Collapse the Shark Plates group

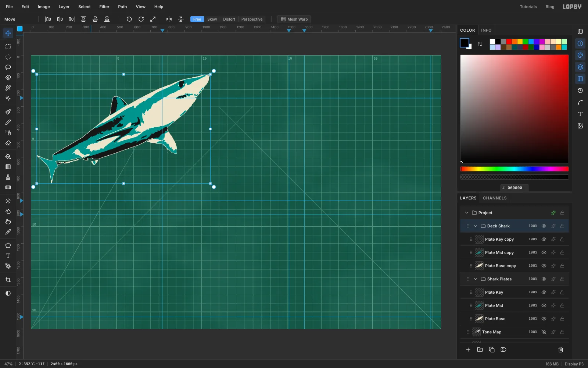[476, 279]
